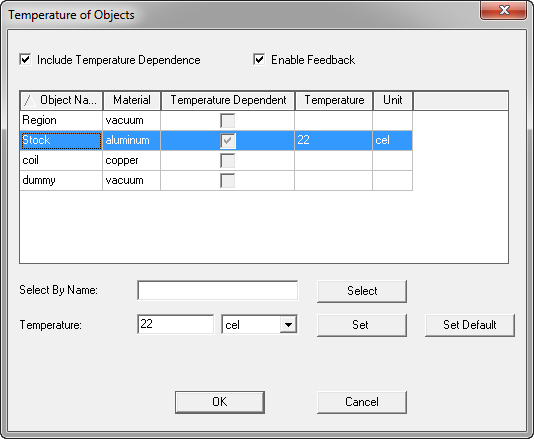Focus the Select By Name field
This screenshot has width=534, height=439.
(218, 291)
